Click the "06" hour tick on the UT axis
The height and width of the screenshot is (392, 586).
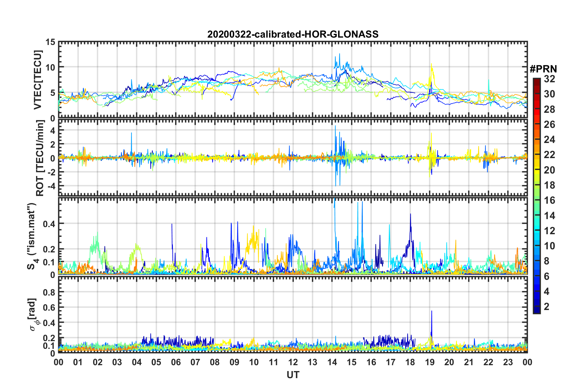pos(176,362)
